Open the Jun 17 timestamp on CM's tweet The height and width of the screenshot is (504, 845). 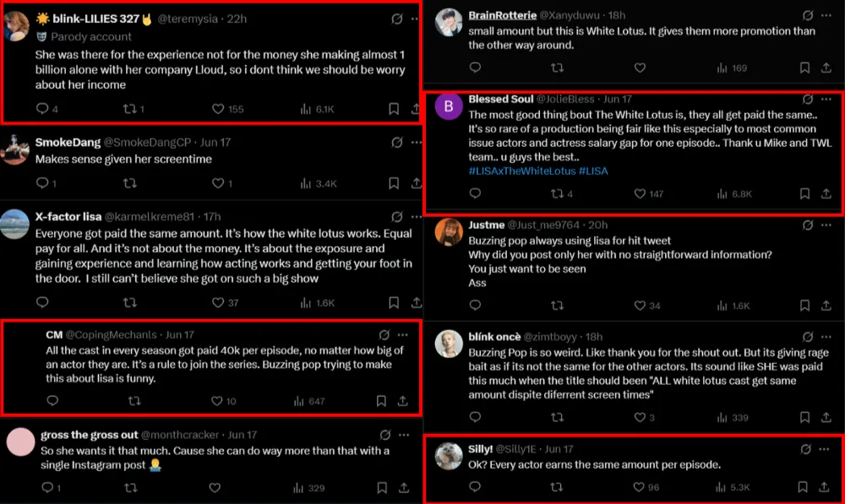pyautogui.click(x=179, y=335)
